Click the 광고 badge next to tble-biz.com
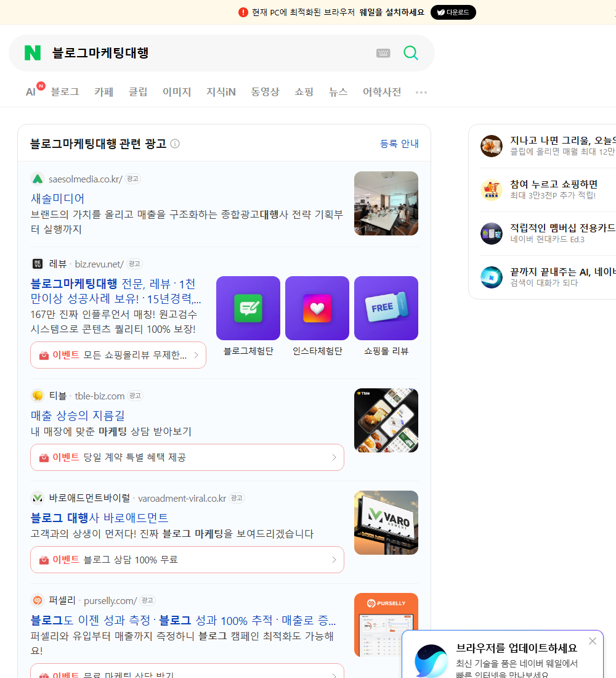The height and width of the screenshot is (678, 616). (x=135, y=396)
